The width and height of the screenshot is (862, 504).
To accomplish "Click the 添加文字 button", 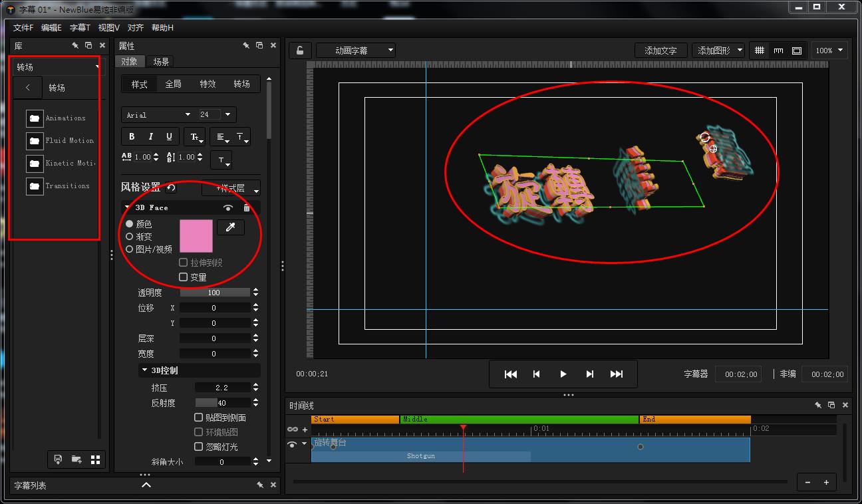I will (x=660, y=51).
